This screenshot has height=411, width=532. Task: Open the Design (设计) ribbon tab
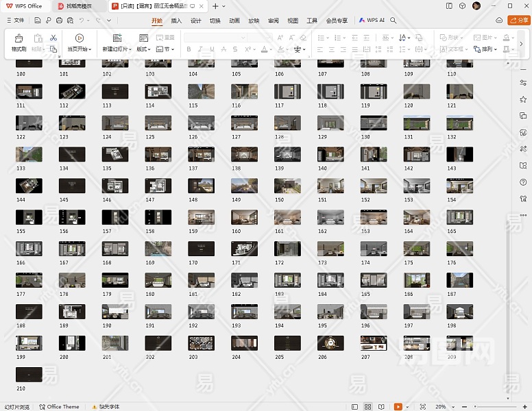click(195, 21)
